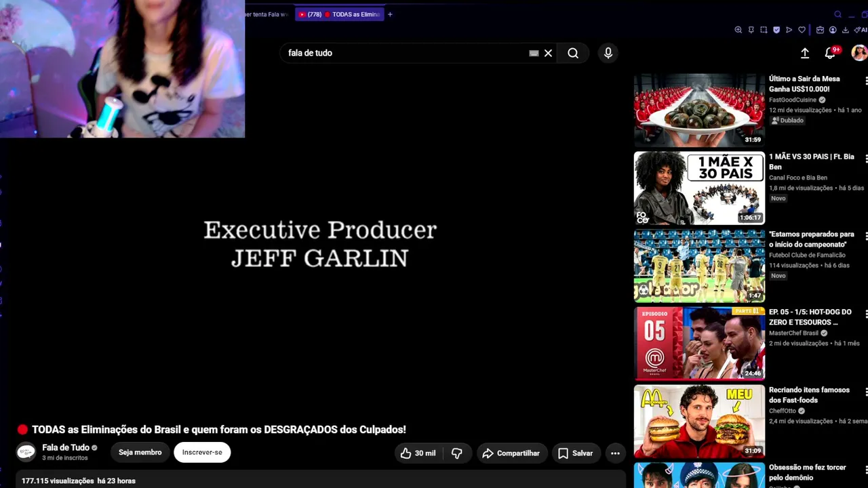This screenshot has height=488, width=868.
Task: Open the briefcase extensions icon
Action: pyautogui.click(x=821, y=30)
